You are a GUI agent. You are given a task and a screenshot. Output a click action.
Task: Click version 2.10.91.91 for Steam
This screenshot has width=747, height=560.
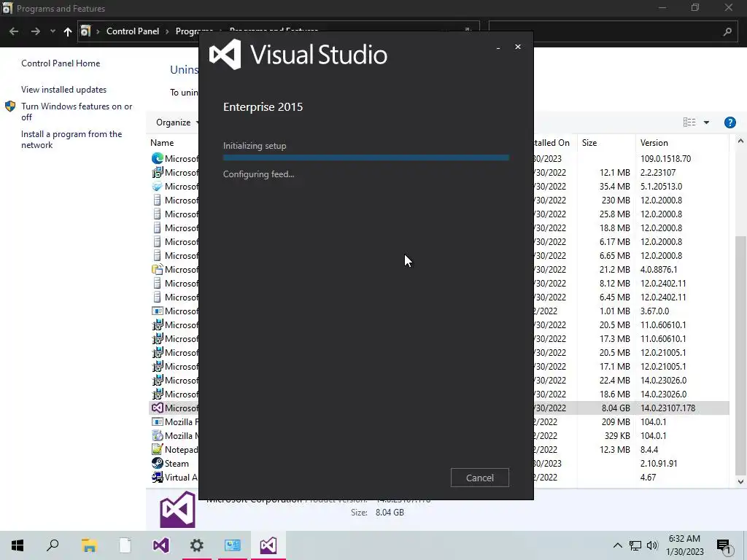[x=659, y=463]
